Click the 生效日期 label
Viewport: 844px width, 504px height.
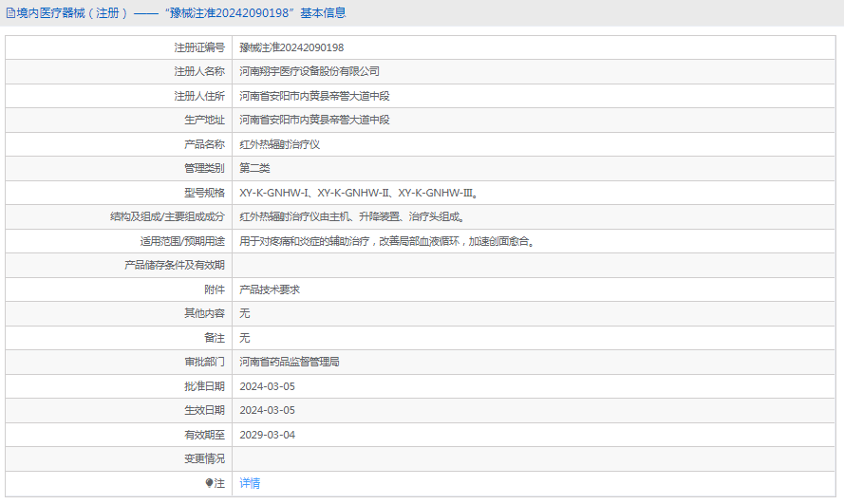coord(204,410)
